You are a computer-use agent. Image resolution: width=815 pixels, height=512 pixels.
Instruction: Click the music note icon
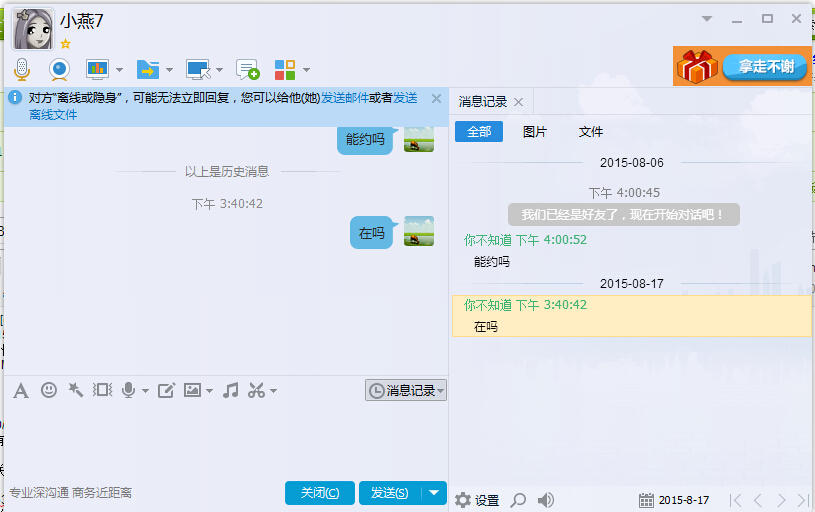coord(230,390)
